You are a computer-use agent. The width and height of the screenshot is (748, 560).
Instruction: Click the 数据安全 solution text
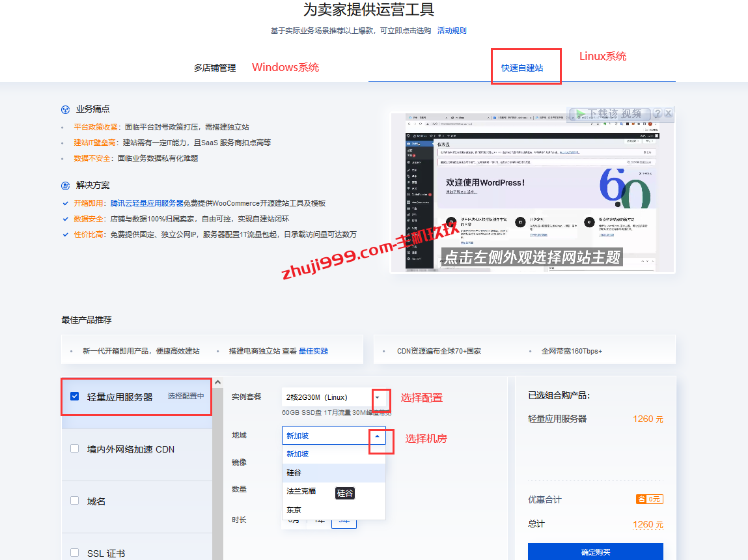(89, 219)
